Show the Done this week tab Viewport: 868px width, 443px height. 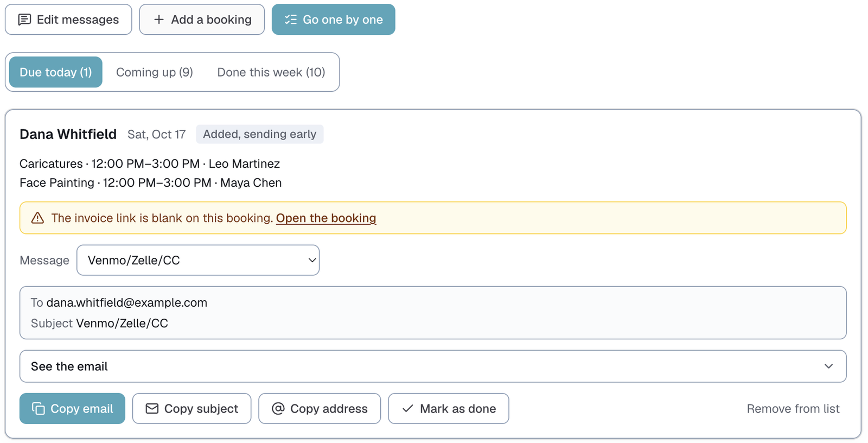[x=271, y=72]
